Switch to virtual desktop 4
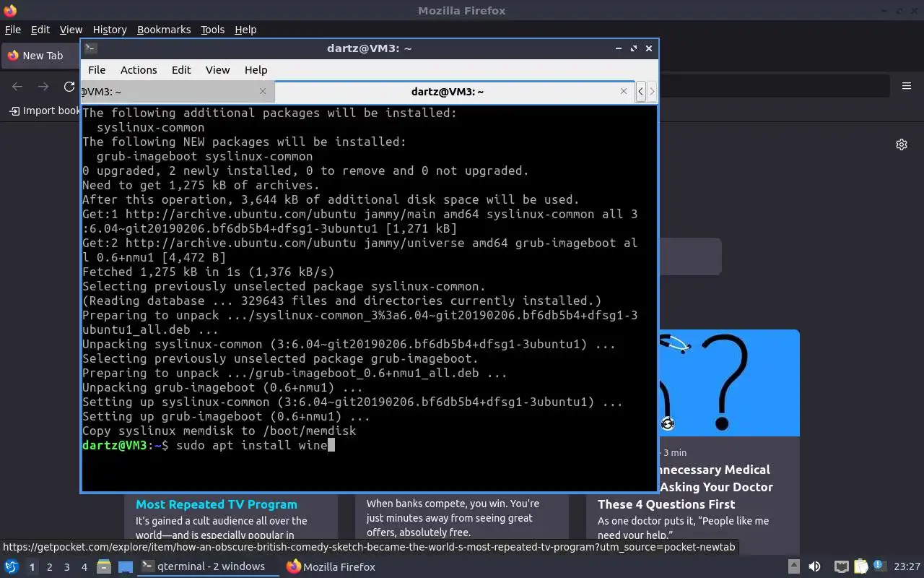The image size is (924, 578). coord(84,567)
